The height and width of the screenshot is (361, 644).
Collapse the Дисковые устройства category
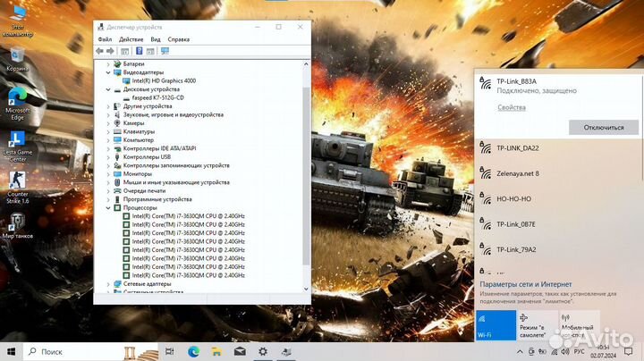(x=108, y=89)
